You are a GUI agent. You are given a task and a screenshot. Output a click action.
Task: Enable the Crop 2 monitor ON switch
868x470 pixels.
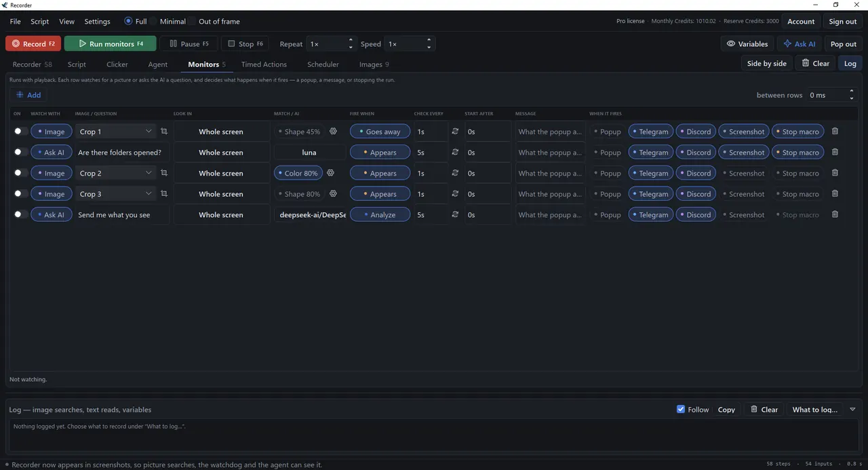point(20,173)
